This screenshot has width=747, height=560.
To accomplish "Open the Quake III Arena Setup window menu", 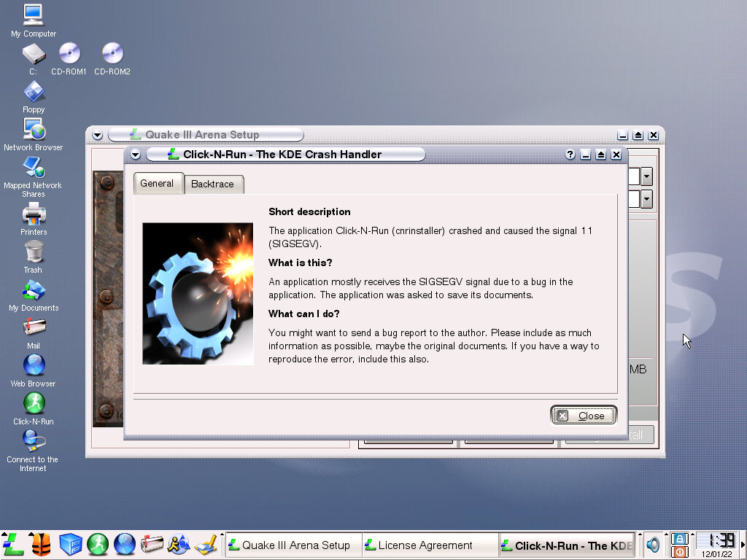I will coord(98,135).
